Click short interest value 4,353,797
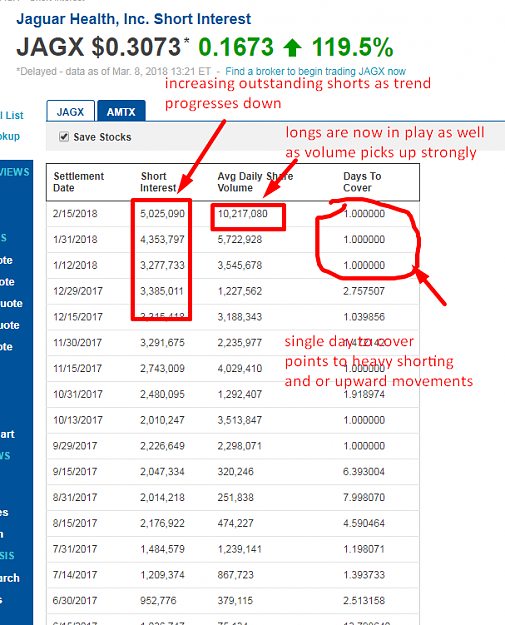505x625 pixels. [162, 240]
